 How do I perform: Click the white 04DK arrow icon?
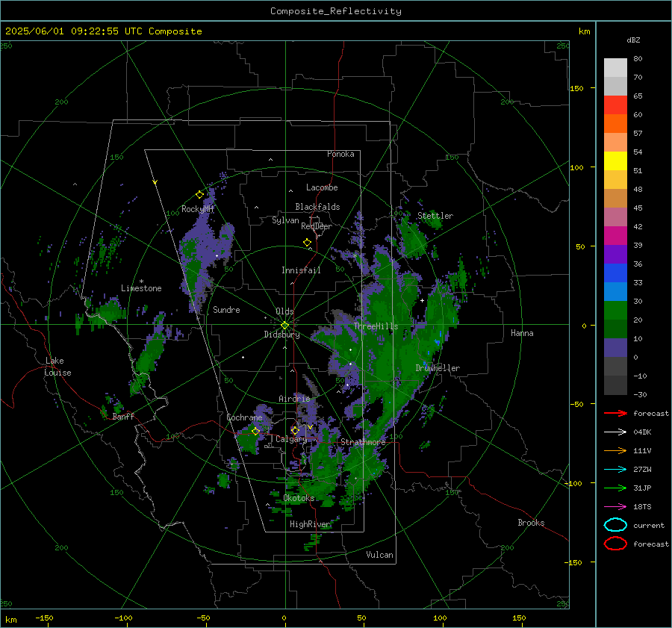point(615,432)
